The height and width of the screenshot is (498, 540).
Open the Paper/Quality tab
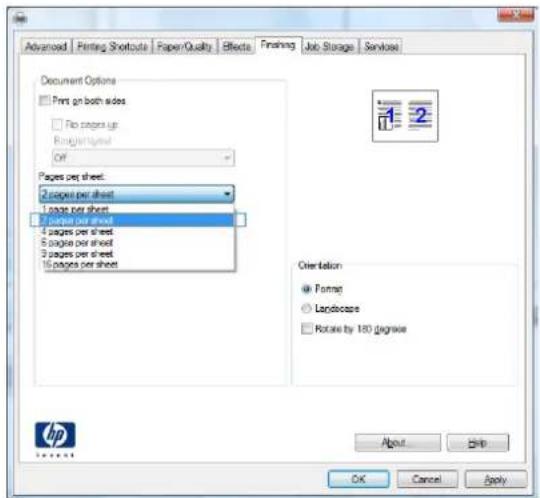pos(185,46)
